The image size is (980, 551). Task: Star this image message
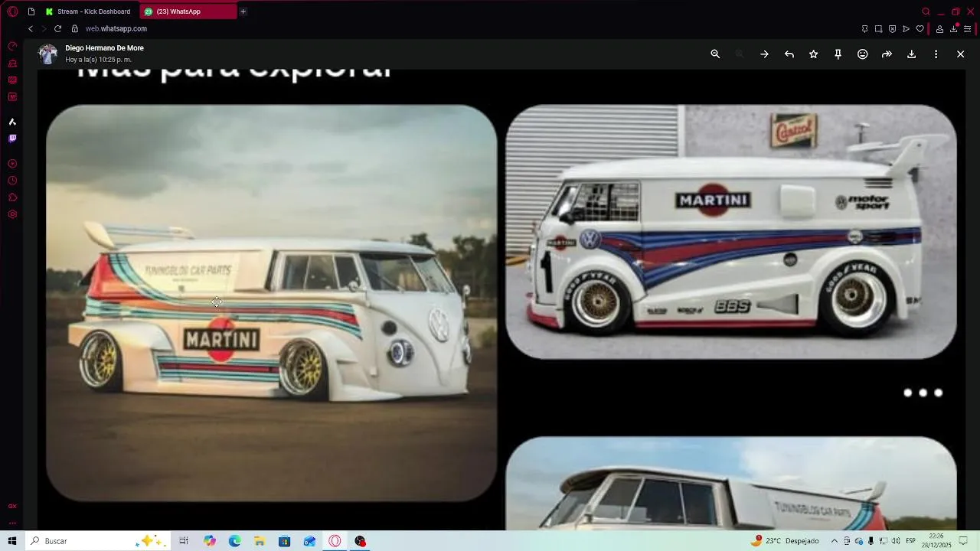pyautogui.click(x=813, y=54)
